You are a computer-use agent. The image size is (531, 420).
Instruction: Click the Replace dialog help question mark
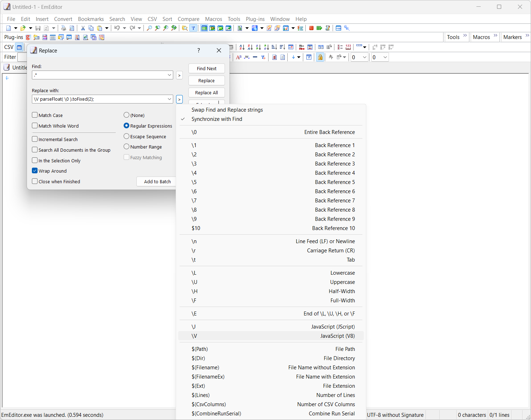click(199, 50)
